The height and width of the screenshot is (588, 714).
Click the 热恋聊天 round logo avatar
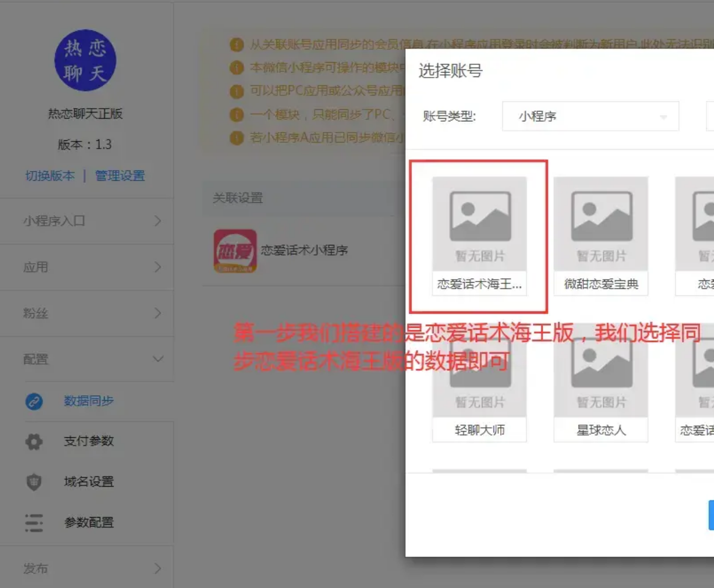pos(85,60)
